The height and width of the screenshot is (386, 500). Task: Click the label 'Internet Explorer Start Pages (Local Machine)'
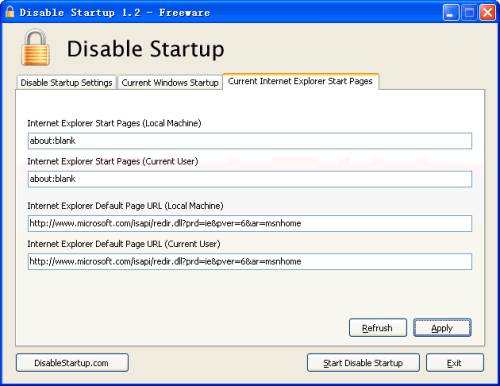(114, 123)
